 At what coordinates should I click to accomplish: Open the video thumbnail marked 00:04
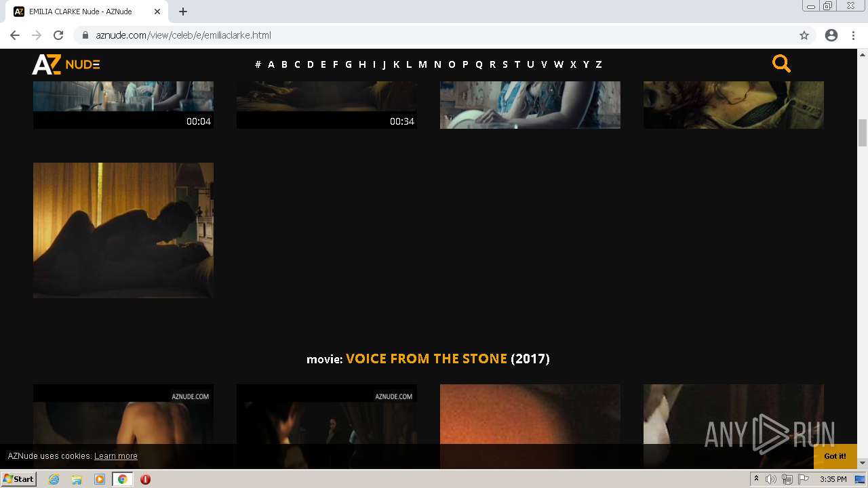coord(123,105)
